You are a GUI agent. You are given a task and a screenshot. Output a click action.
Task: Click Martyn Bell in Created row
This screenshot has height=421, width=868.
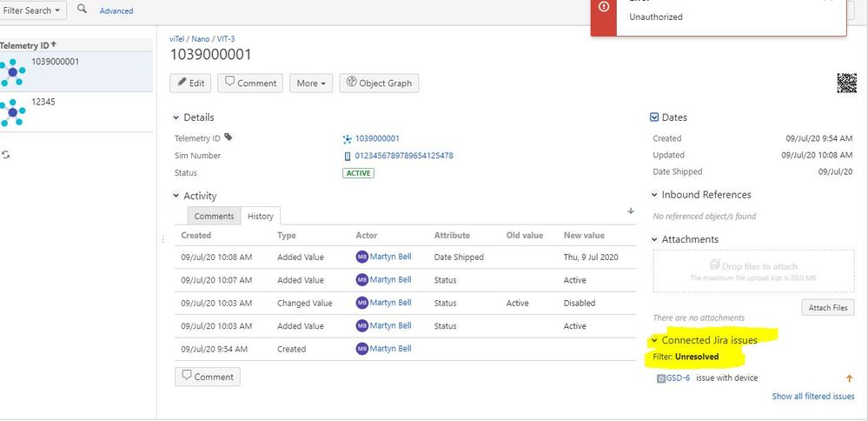coord(390,349)
